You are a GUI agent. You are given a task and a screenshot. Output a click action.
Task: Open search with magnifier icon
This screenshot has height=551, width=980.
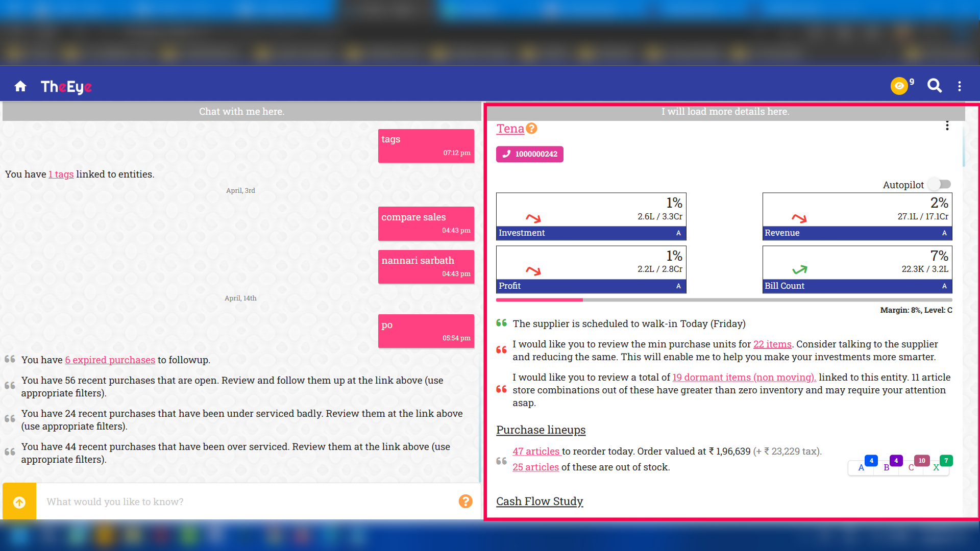pyautogui.click(x=934, y=86)
